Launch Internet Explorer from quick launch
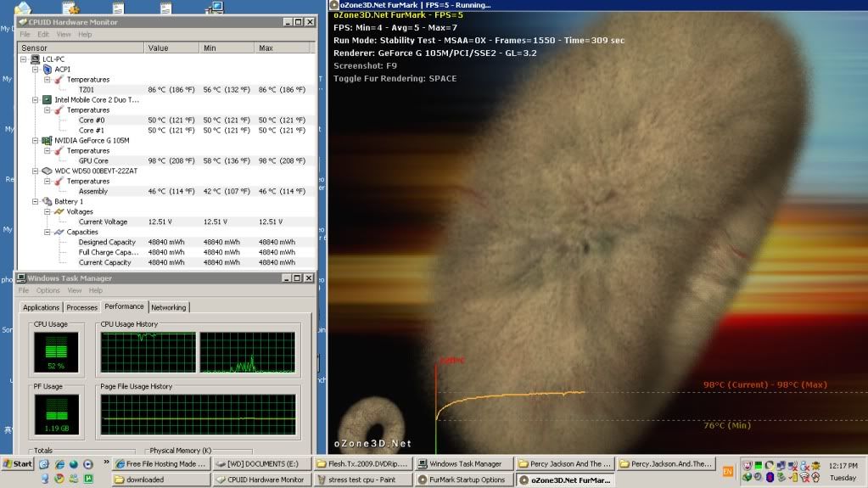 59,464
